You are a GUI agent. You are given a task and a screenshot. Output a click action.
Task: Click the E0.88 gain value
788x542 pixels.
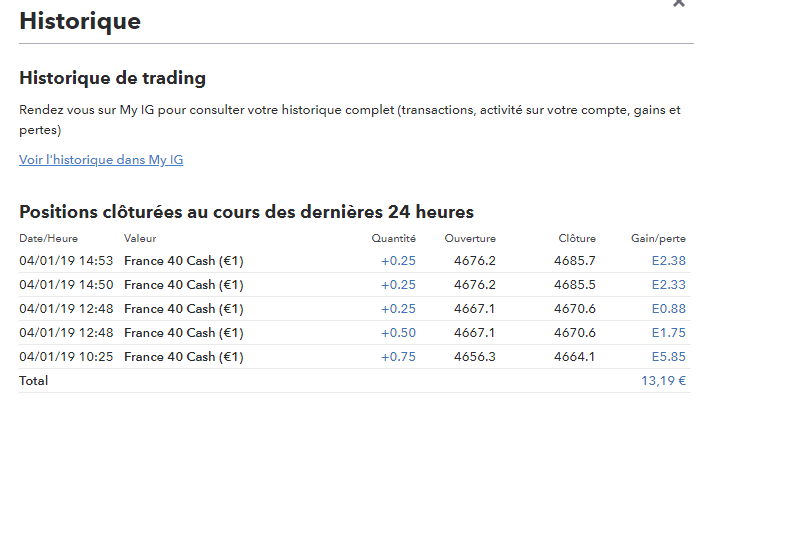click(668, 309)
